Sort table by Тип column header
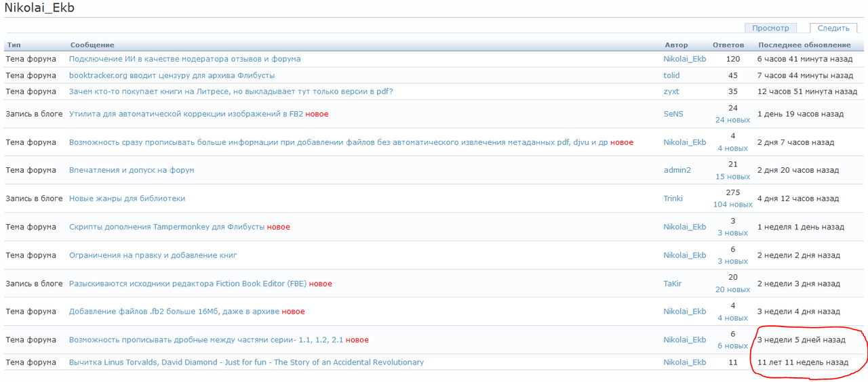The height and width of the screenshot is (382, 868). (14, 45)
